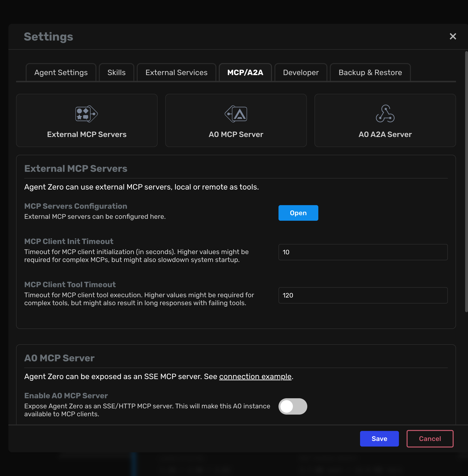Screen dimensions: 468x476
Task: Select the A0 MCP Server hexagon icon
Action: pos(236,113)
